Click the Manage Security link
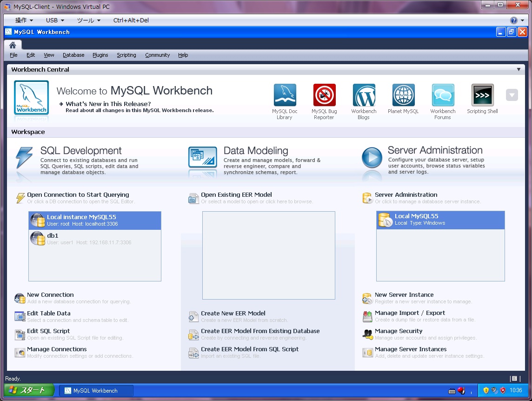The height and width of the screenshot is (401, 532). (399, 331)
